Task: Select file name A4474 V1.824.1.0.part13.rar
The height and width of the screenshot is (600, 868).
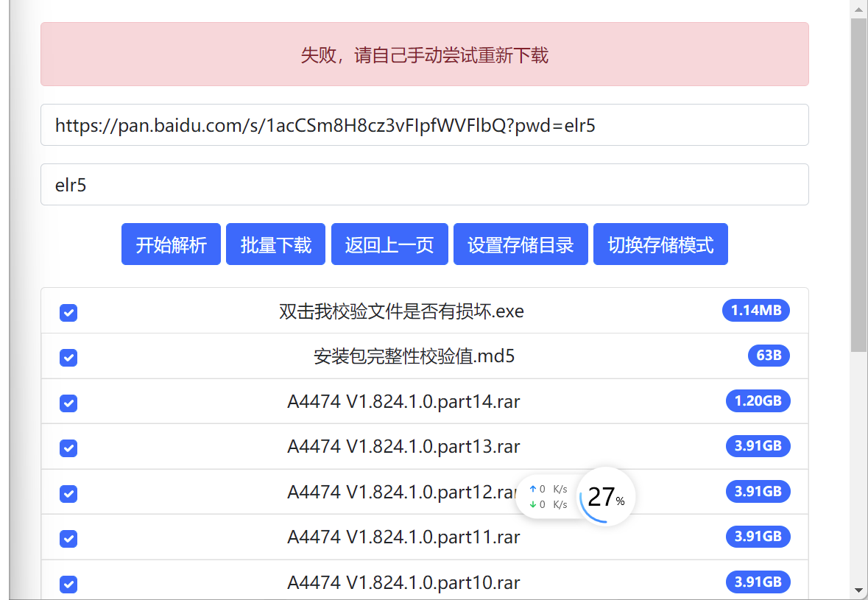Action: click(403, 446)
